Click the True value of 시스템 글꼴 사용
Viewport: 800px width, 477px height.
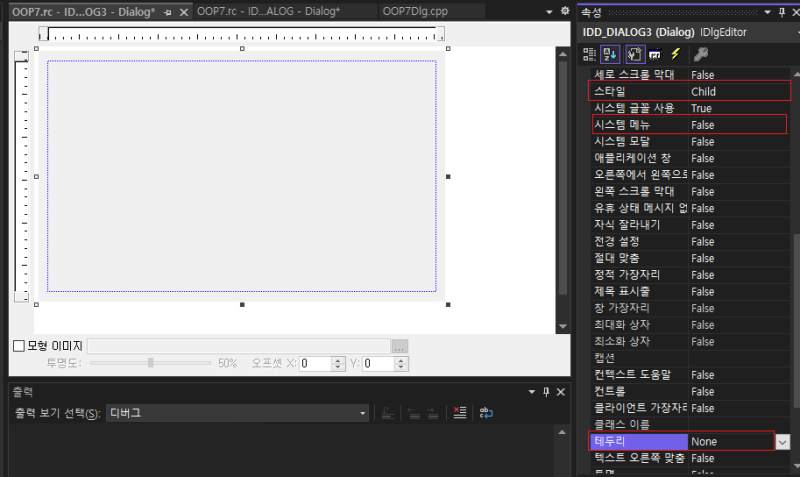(702, 108)
